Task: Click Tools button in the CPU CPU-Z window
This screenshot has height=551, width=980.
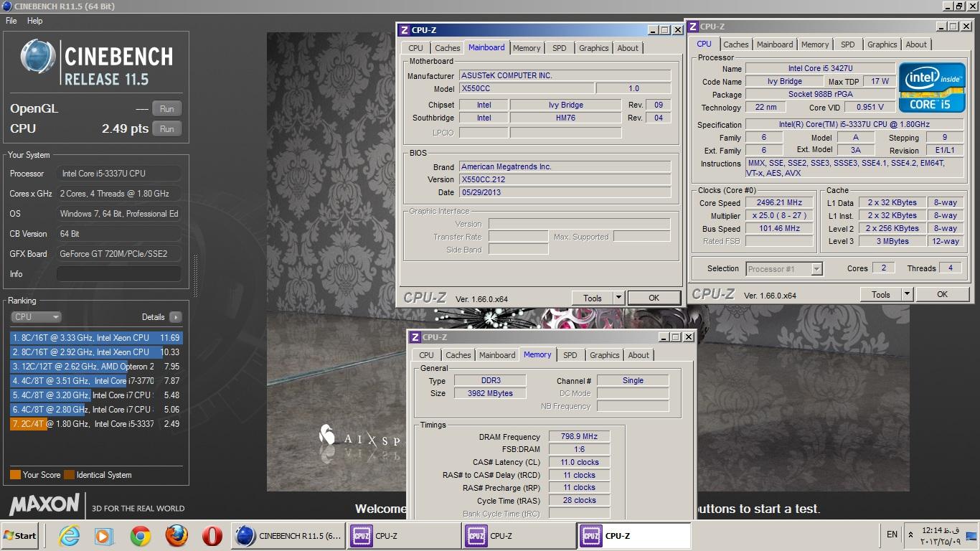Action: [881, 294]
